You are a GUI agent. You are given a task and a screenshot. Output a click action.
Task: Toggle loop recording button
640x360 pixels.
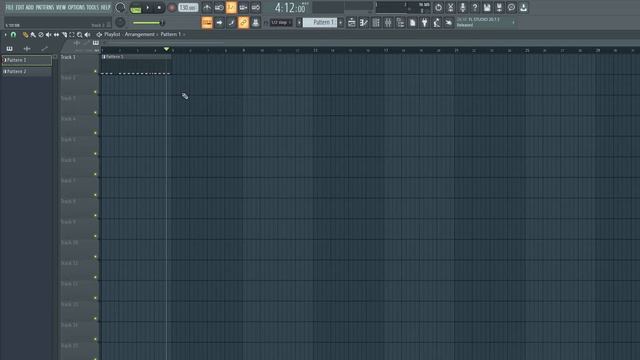(x=256, y=7)
